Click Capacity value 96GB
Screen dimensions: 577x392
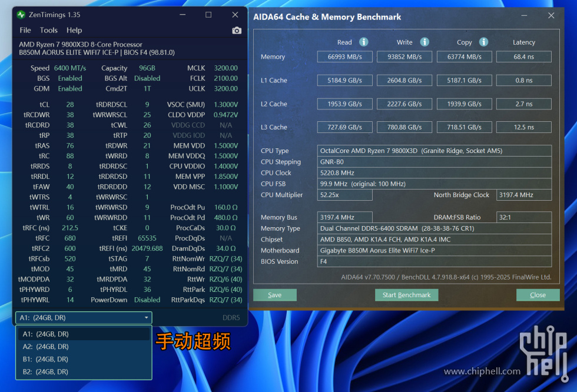click(147, 68)
